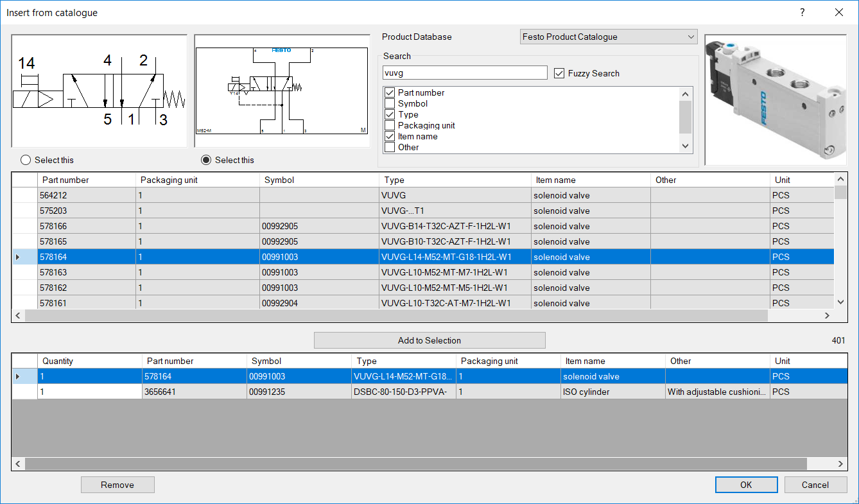Select part number 578163 row

pyautogui.click(x=423, y=272)
